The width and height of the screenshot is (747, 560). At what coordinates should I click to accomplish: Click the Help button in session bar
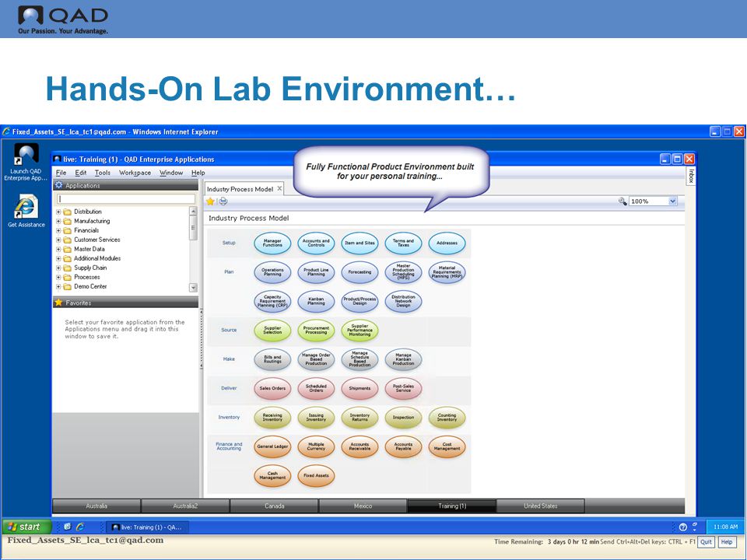pyautogui.click(x=727, y=542)
